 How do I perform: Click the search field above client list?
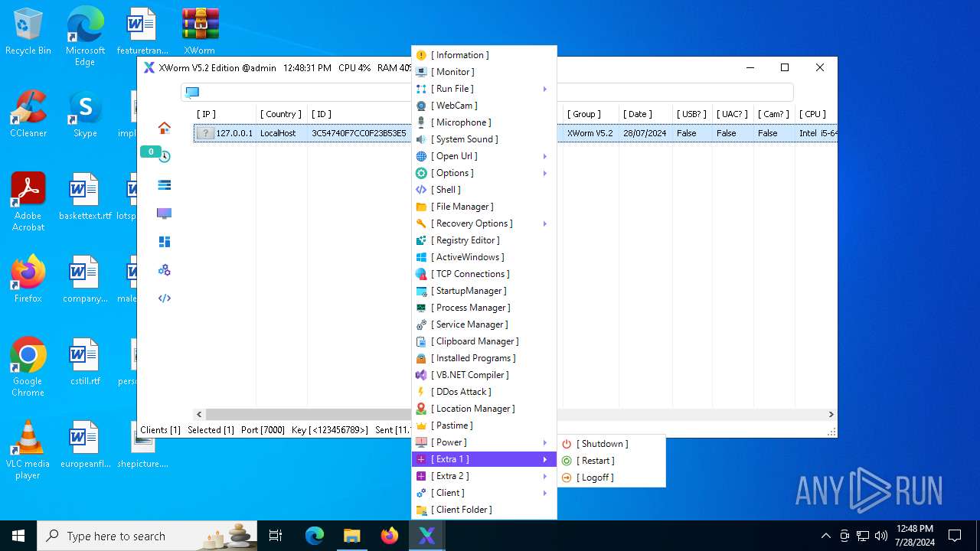pos(487,93)
